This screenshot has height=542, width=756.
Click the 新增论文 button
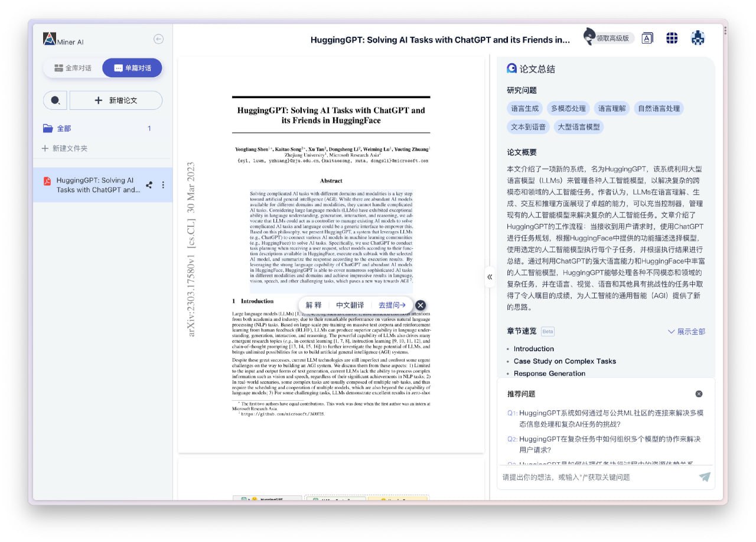point(116,100)
